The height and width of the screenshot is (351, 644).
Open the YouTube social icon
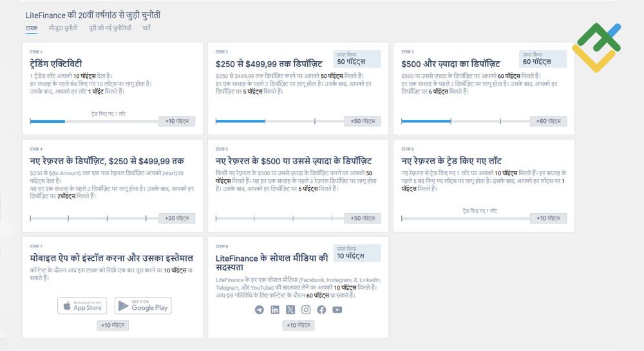point(337,310)
